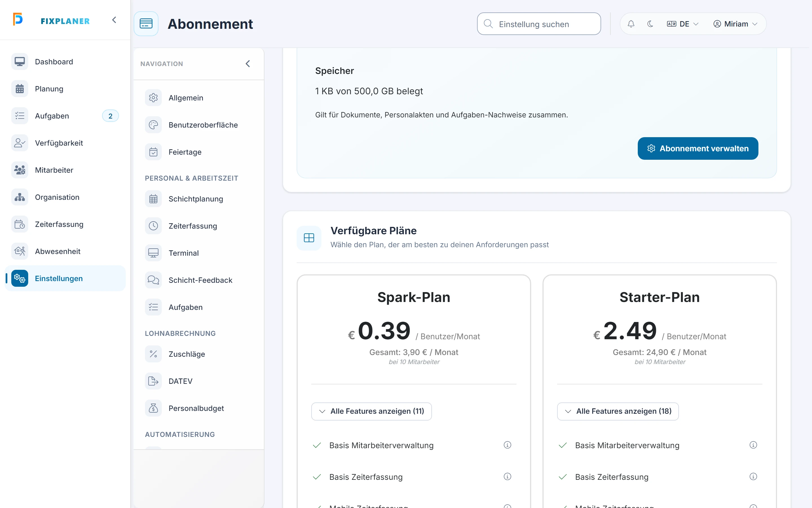812x508 pixels.
Task: Click the Mitarbeiter people icon
Action: click(x=20, y=170)
